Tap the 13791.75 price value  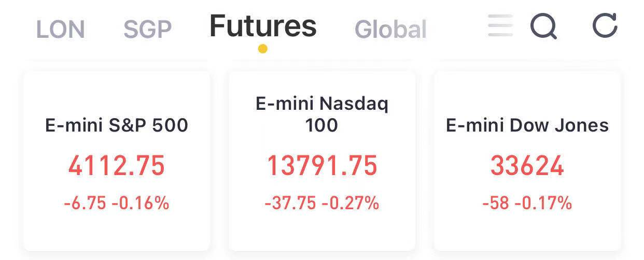pos(322,166)
